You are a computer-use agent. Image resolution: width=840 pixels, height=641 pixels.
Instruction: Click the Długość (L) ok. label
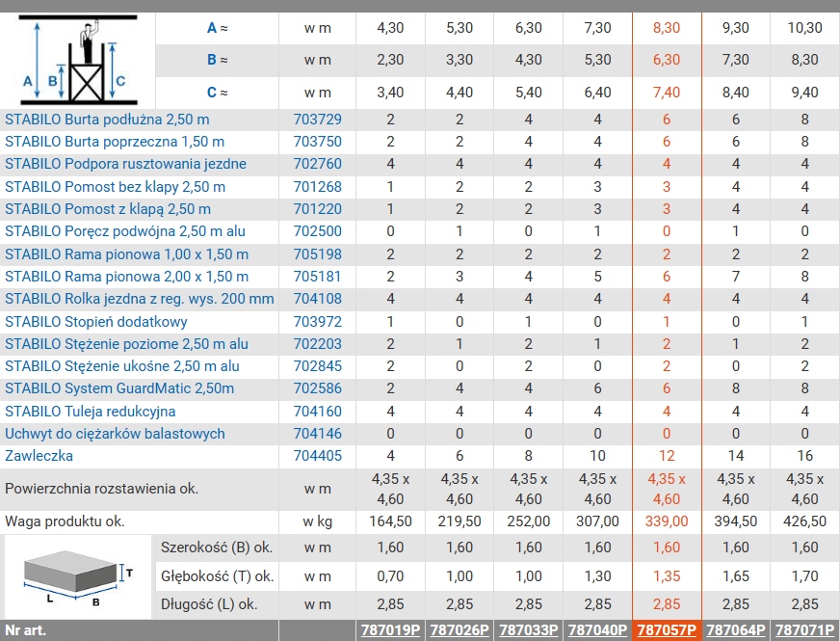(x=209, y=604)
